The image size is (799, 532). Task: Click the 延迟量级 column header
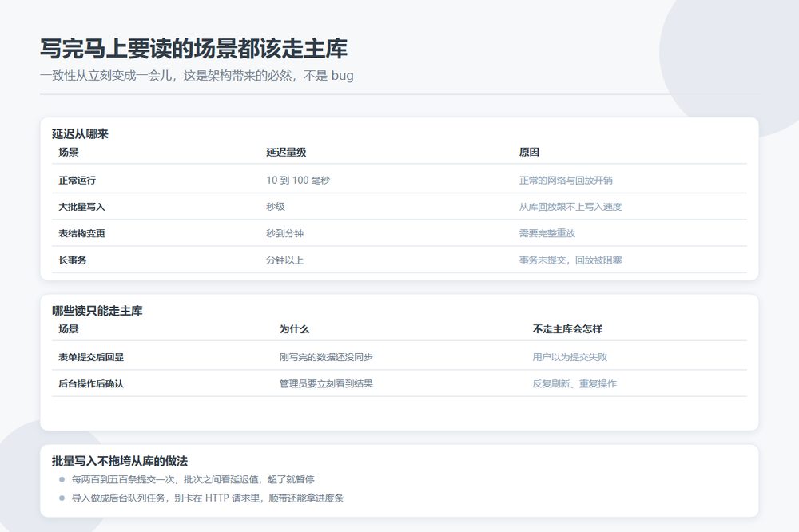[x=286, y=152]
